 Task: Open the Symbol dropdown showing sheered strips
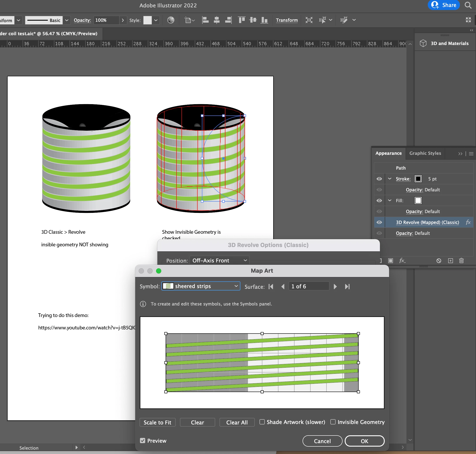coord(201,286)
